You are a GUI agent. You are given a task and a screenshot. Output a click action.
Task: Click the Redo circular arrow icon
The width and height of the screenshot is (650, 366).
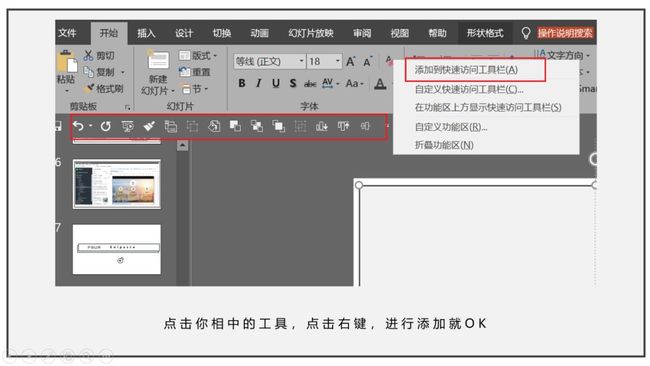click(106, 126)
